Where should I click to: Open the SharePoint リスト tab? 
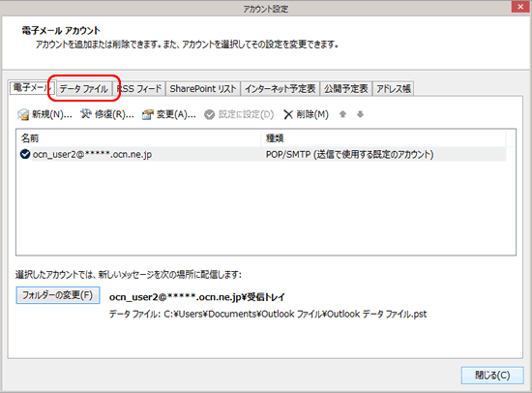203,89
